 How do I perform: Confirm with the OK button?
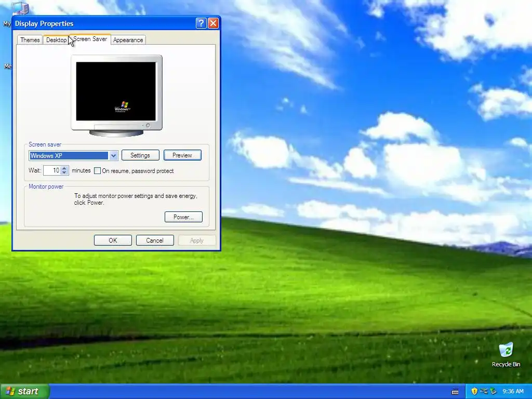tap(113, 240)
